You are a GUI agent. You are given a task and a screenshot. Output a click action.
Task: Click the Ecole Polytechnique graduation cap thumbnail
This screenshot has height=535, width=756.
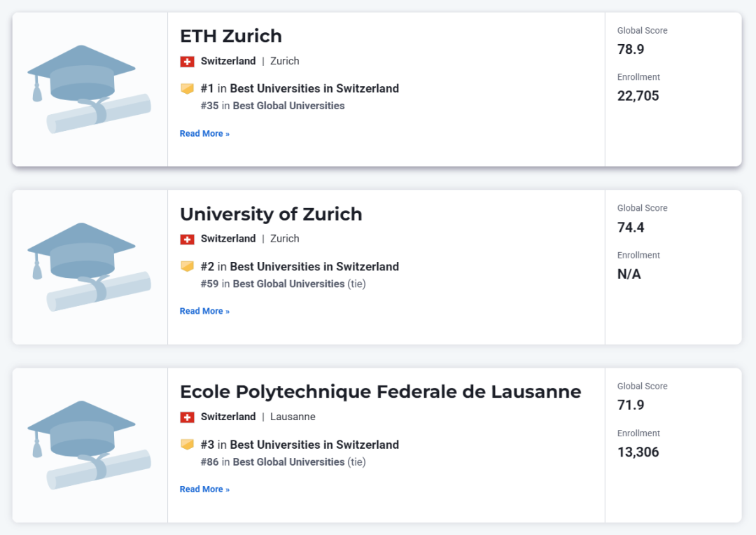pos(89,445)
